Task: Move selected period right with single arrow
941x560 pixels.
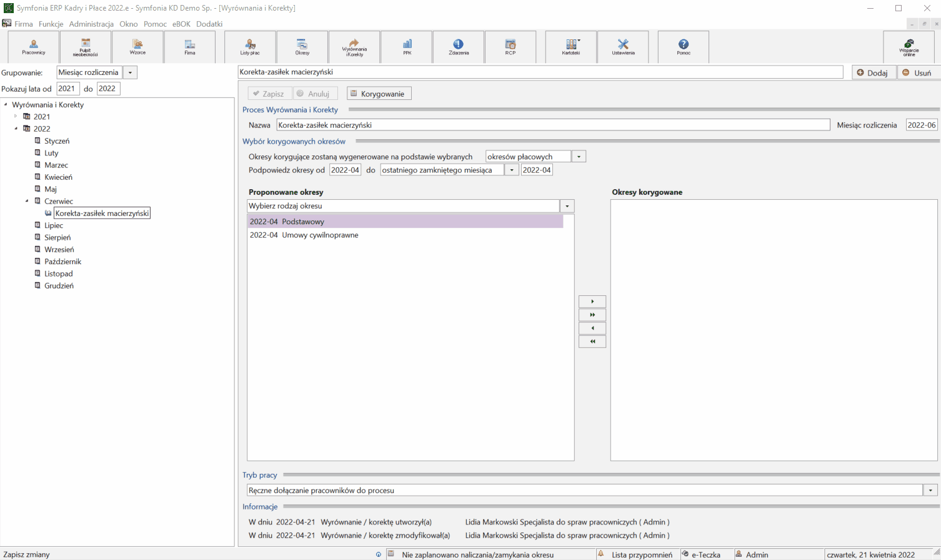Action: tap(592, 302)
